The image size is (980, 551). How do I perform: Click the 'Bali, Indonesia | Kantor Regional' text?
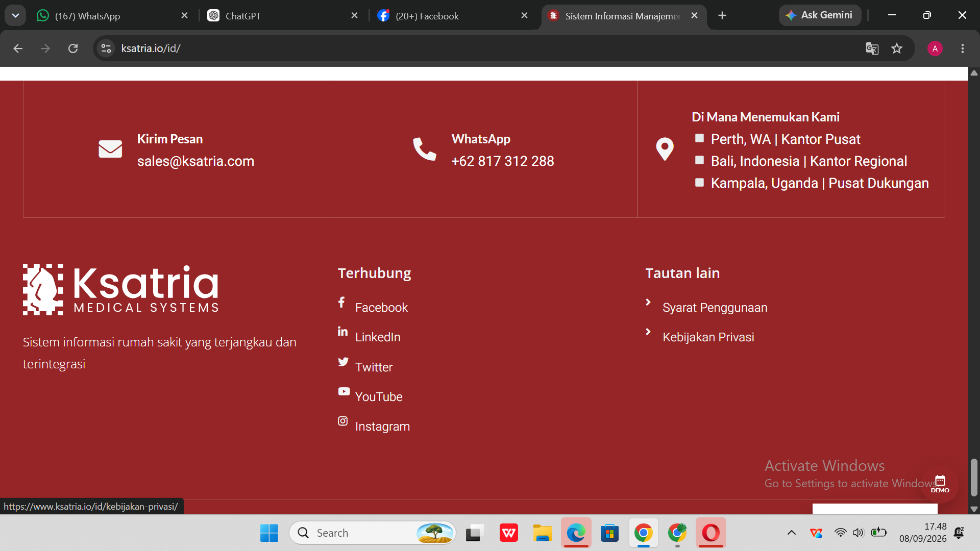click(x=809, y=161)
